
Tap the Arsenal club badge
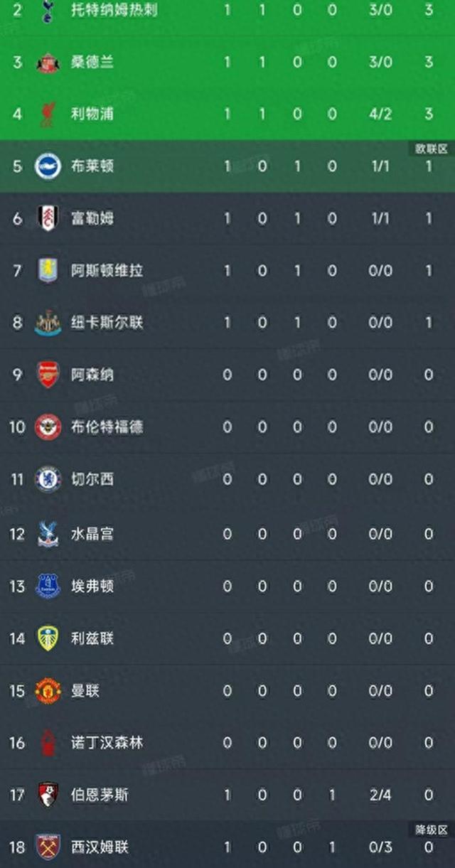click(48, 375)
